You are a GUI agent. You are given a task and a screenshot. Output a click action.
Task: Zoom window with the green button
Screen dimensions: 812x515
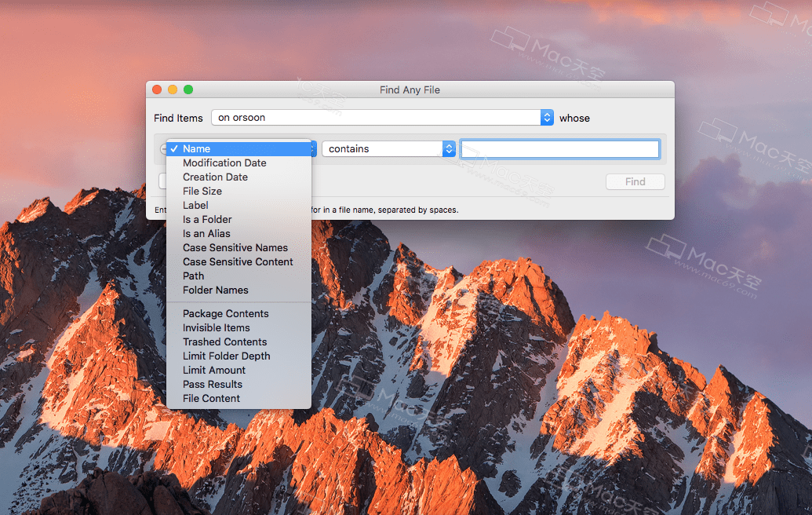tap(188, 89)
